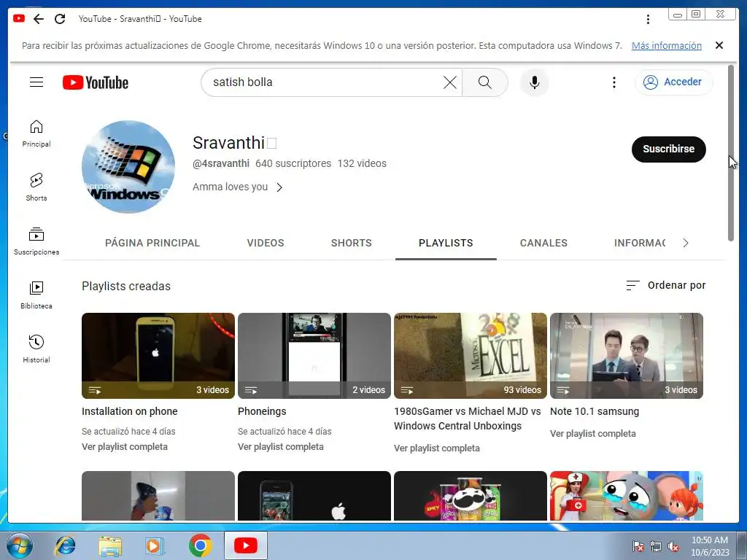This screenshot has height=560, width=747.
Task: Click the network tray icon
Action: [656, 547]
